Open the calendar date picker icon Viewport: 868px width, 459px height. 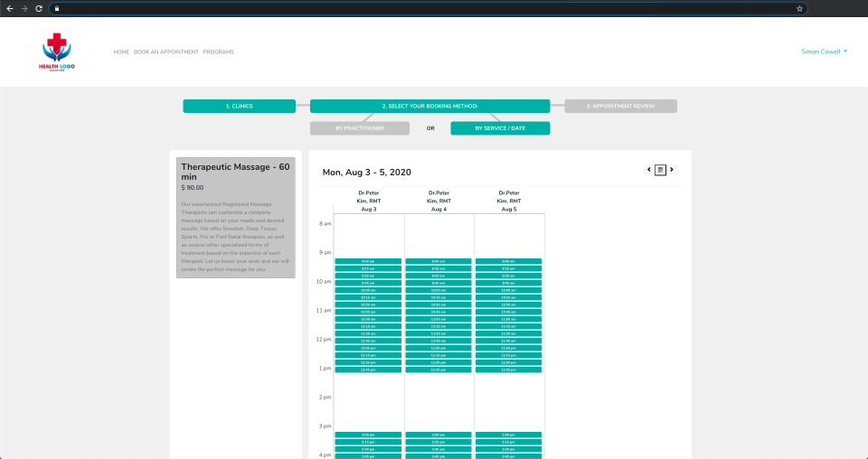coord(660,170)
